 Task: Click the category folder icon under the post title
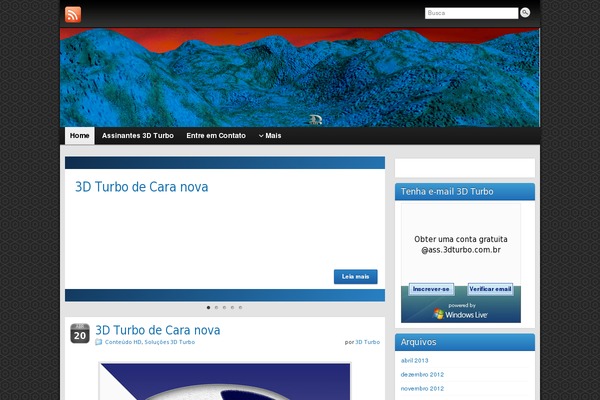[x=99, y=342]
